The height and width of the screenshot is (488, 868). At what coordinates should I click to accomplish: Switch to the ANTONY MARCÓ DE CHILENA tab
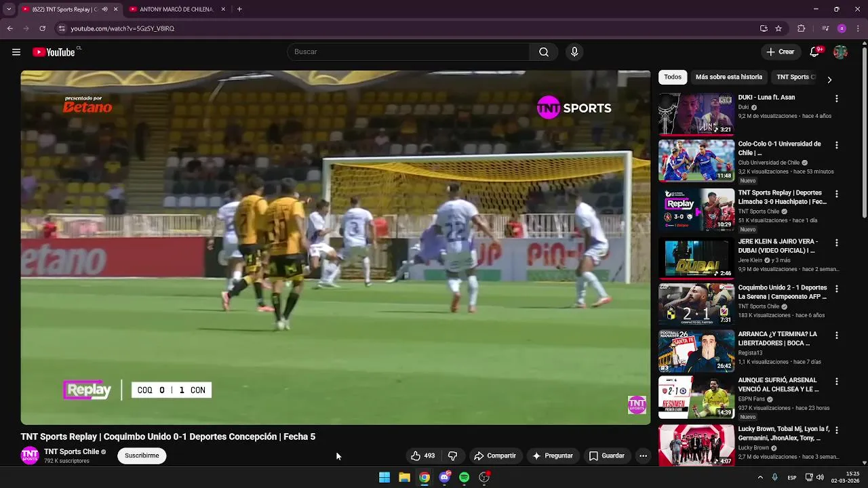click(x=176, y=9)
